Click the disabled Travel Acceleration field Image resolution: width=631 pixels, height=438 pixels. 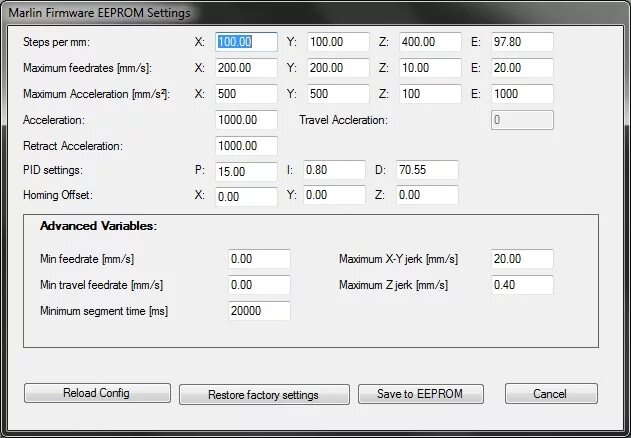click(522, 120)
